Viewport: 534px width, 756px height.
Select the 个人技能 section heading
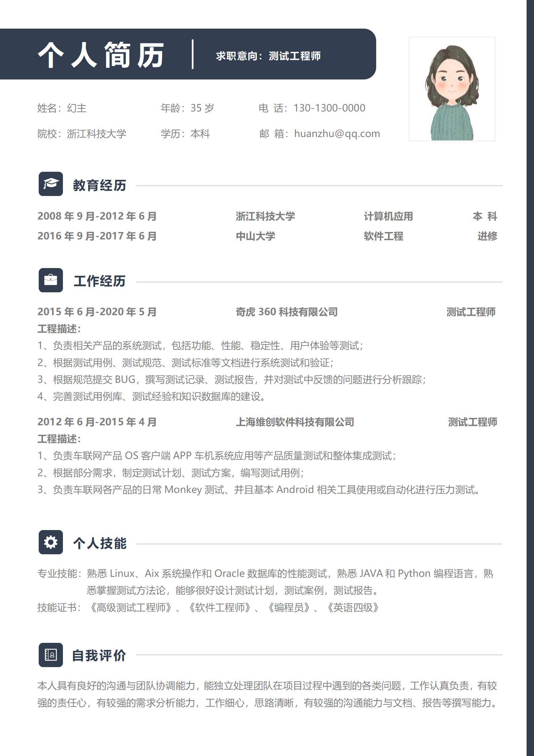(x=100, y=543)
